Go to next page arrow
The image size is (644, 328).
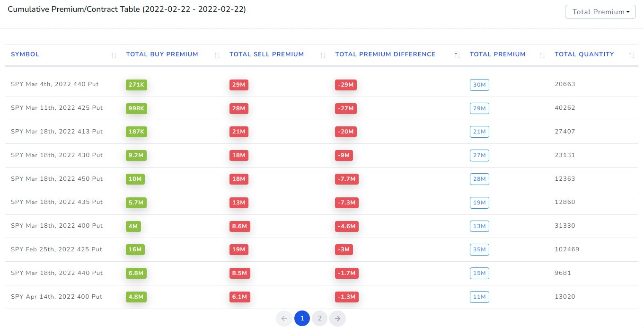click(x=337, y=319)
